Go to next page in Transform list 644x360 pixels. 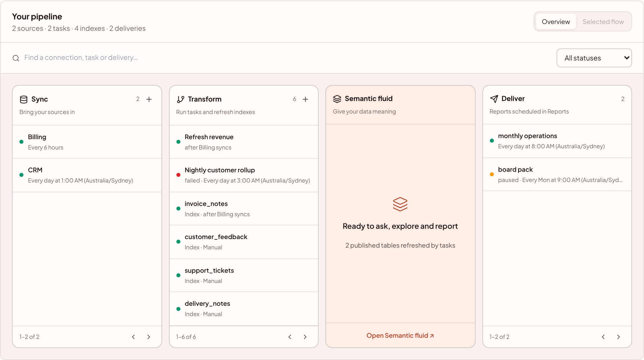[x=305, y=337]
